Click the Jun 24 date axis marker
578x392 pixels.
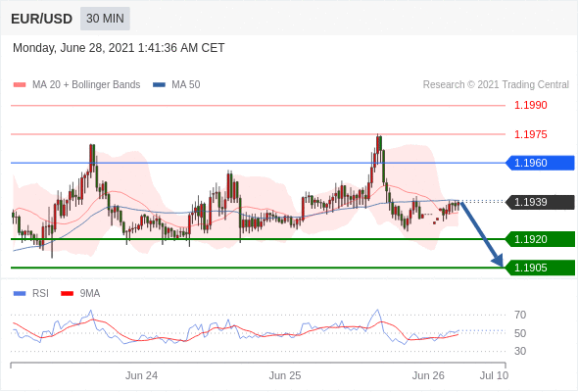pyautogui.click(x=141, y=375)
